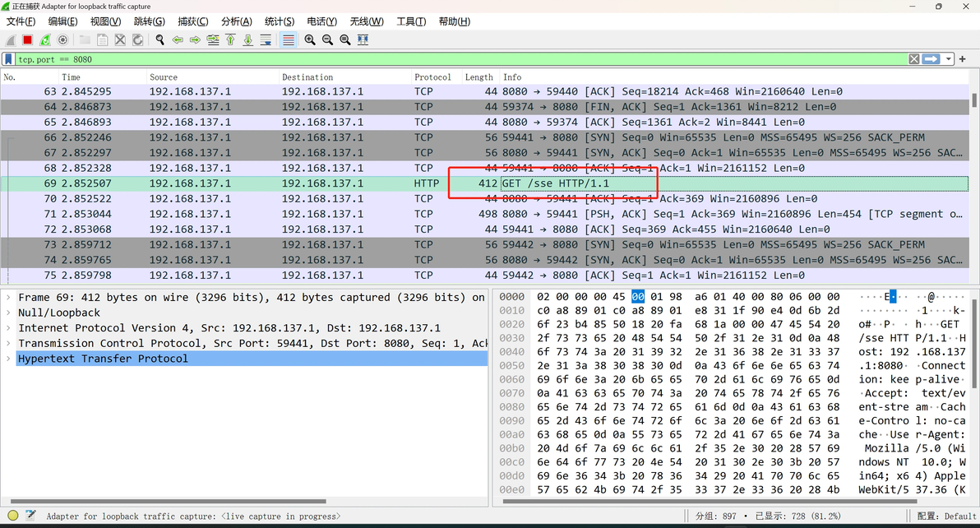The width and height of the screenshot is (980, 528).
Task: Open expert information via the yellow status circle
Action: pos(12,516)
